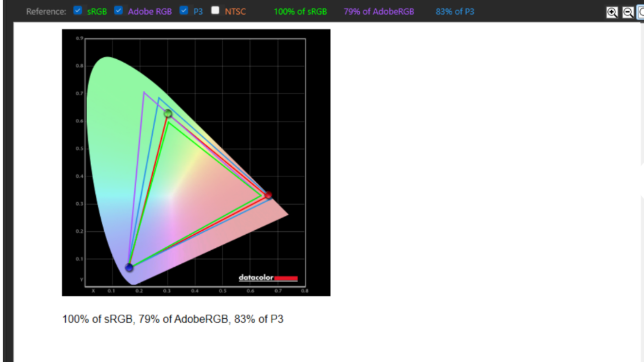Click the blue '83% of P3' header result
The height and width of the screenshot is (362, 644).
coord(455,12)
